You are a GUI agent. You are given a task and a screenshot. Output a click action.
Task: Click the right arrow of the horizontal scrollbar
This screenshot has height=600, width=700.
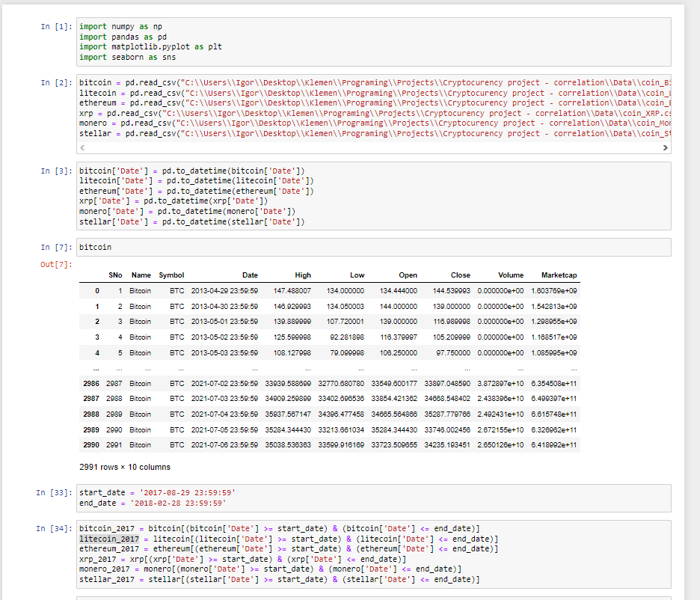point(664,148)
